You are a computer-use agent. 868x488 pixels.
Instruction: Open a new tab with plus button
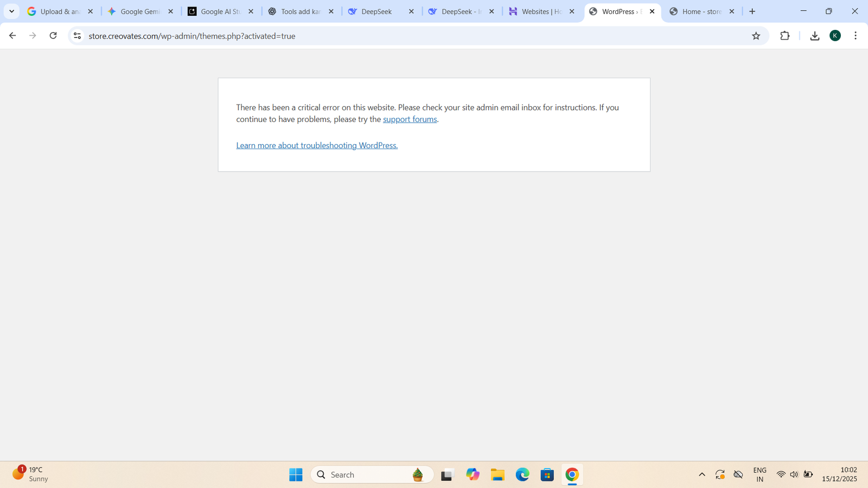752,11
